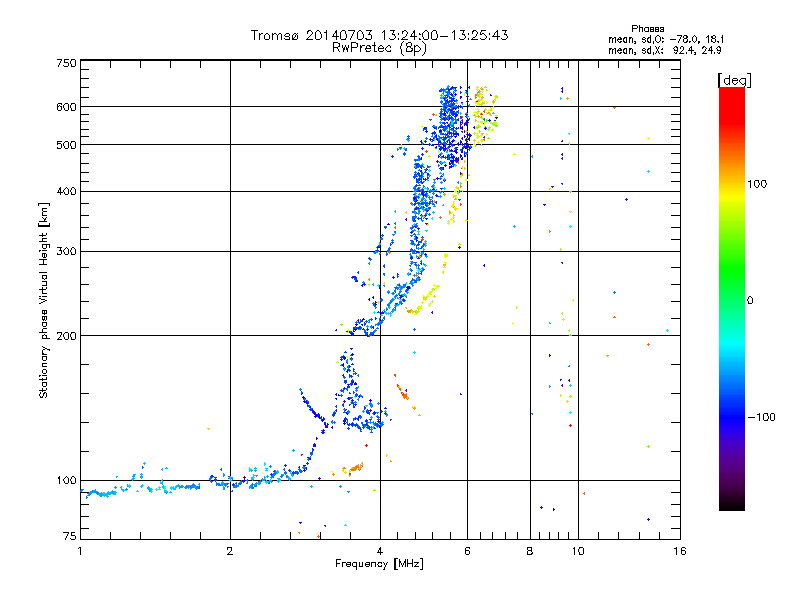800x600 pixels.
Task: Click the y-axis '300' tick label
Action: [66, 251]
